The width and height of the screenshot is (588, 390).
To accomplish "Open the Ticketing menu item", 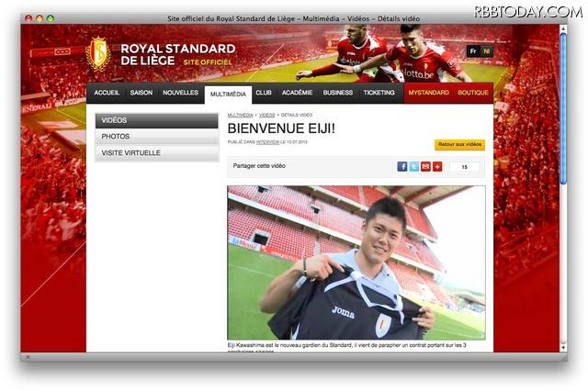I will click(x=379, y=93).
